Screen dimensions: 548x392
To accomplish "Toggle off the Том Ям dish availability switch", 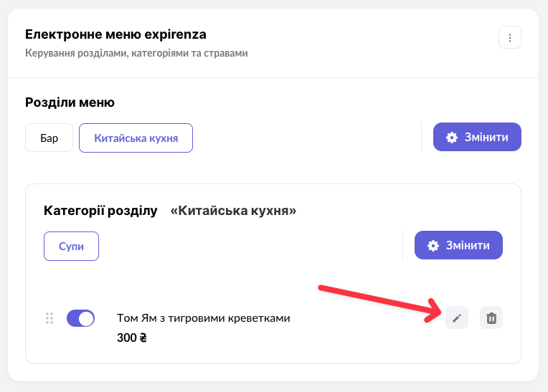I will (80, 318).
